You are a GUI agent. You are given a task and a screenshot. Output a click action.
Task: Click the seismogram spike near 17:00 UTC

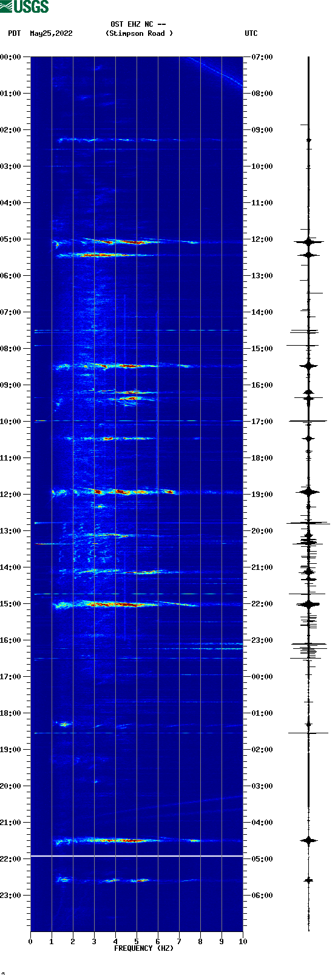(308, 420)
